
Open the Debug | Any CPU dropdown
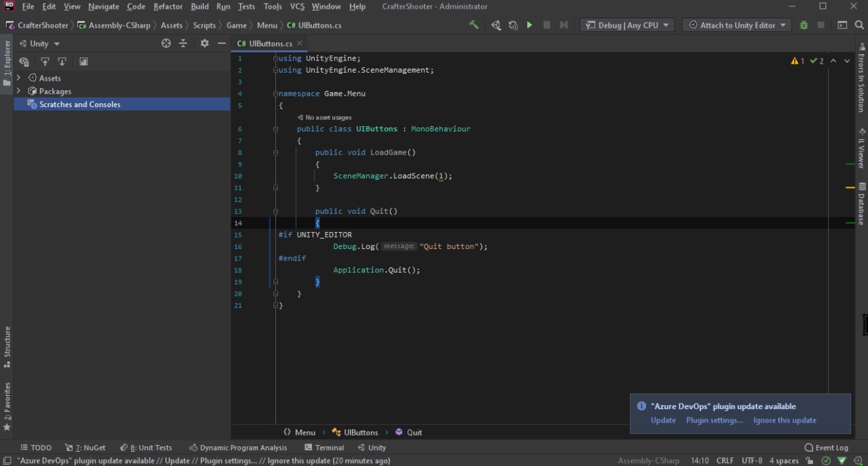pos(627,25)
